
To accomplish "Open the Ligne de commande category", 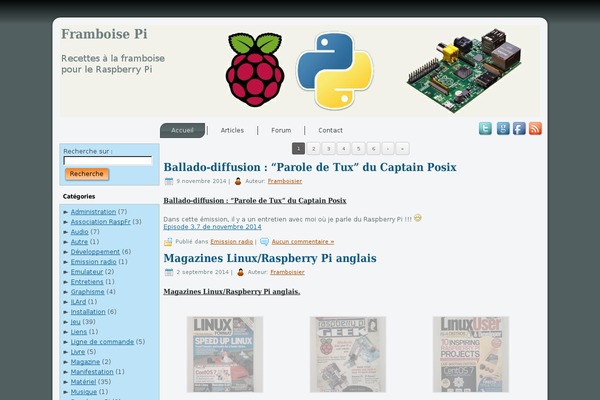I will coord(102,341).
